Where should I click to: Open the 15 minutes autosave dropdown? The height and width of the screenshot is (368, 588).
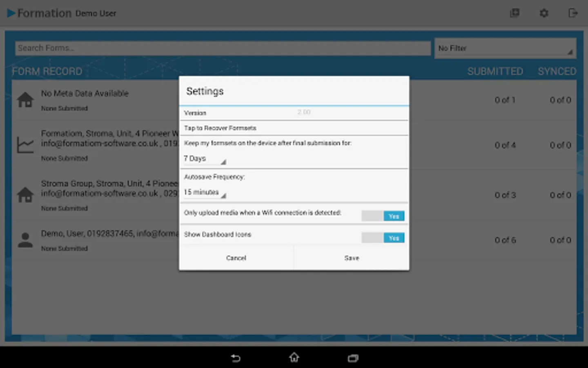point(205,192)
